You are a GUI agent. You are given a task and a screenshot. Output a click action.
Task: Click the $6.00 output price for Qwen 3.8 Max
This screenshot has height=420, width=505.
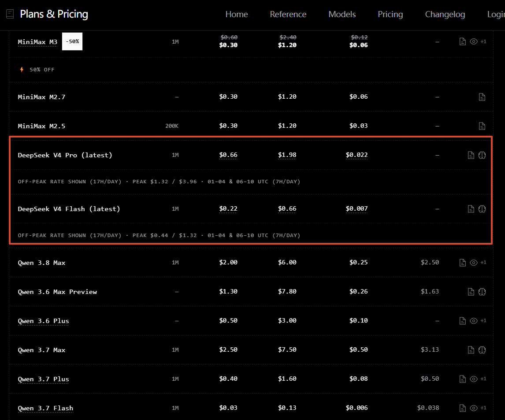(287, 263)
